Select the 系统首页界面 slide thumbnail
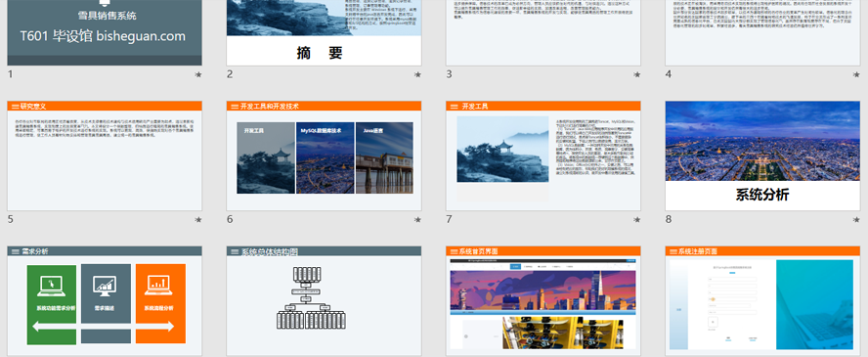The height and width of the screenshot is (357, 868). click(x=543, y=301)
